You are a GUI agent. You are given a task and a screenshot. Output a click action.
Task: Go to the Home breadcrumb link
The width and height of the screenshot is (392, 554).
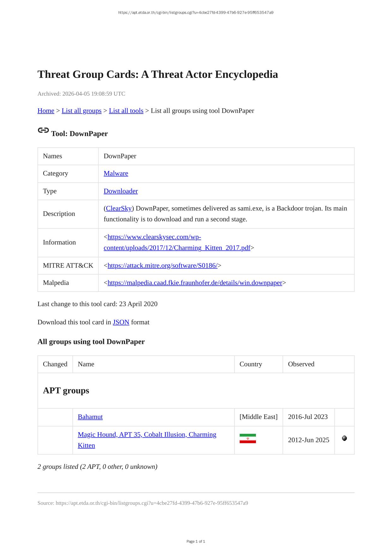46,111
